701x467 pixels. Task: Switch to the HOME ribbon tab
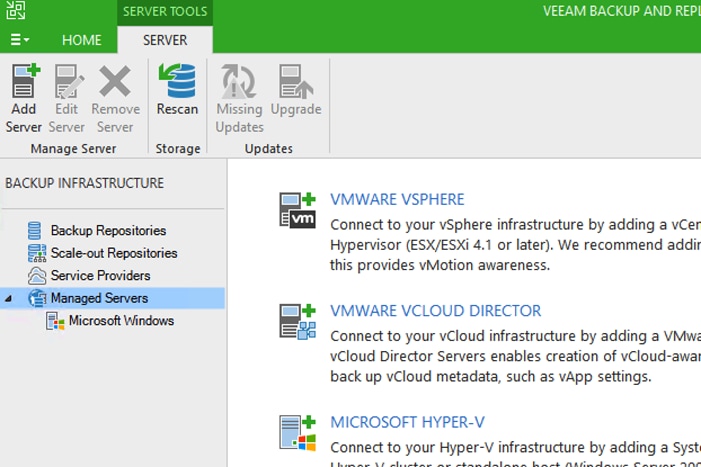tap(81, 40)
